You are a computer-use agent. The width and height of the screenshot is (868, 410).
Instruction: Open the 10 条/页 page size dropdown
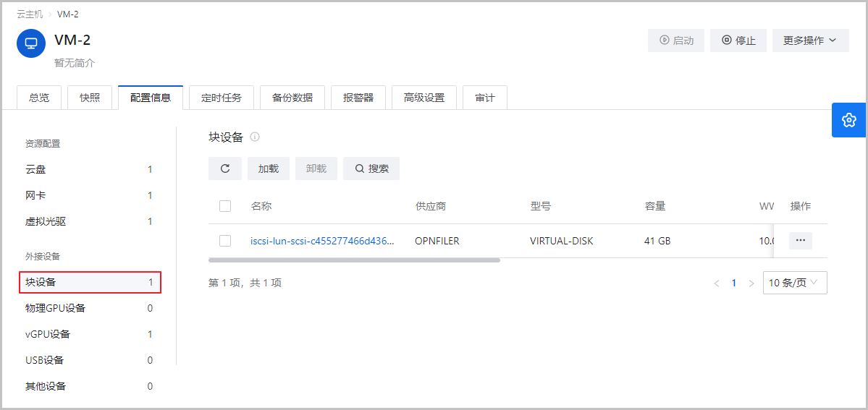(794, 283)
